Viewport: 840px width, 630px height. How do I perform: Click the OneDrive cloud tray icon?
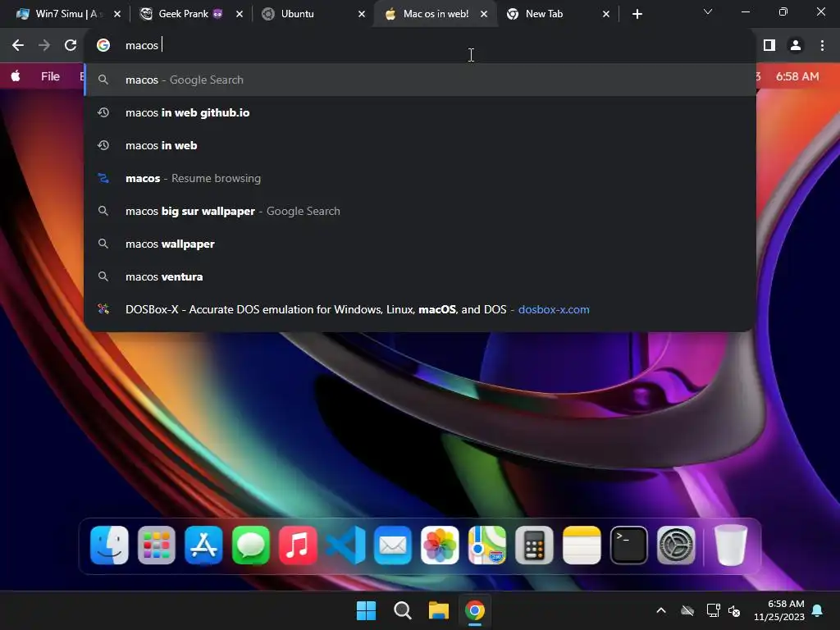click(687, 610)
